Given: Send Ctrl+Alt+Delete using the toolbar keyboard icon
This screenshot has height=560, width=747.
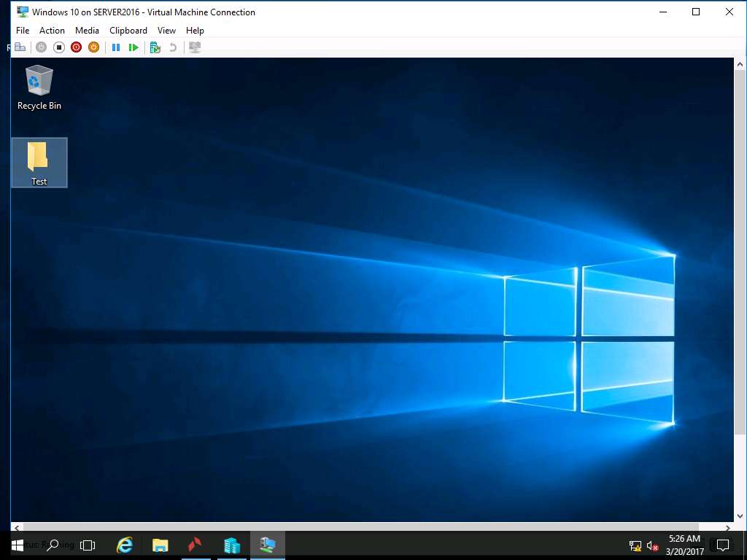Looking at the screenshot, I should coord(20,47).
